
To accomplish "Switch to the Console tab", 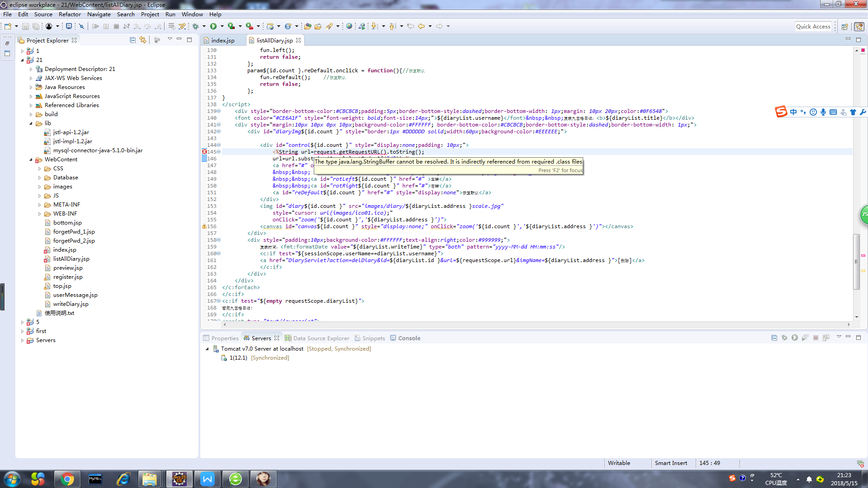I will 405,338.
